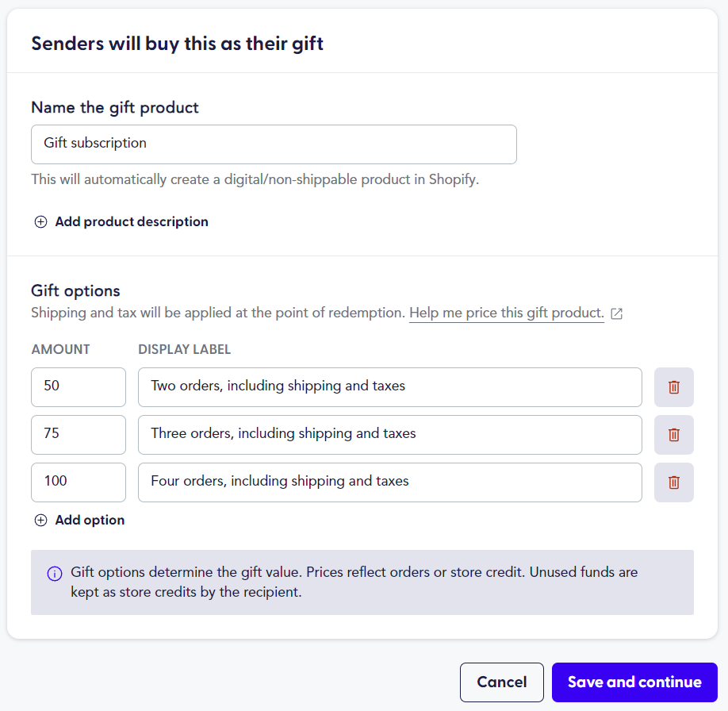
Task: Expand Add product description
Action: [132, 221]
